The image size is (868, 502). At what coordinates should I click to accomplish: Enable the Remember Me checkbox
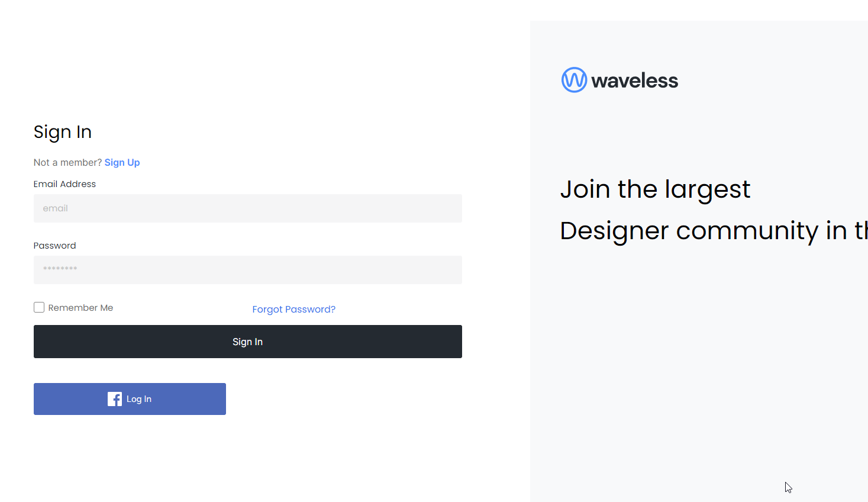[38, 307]
